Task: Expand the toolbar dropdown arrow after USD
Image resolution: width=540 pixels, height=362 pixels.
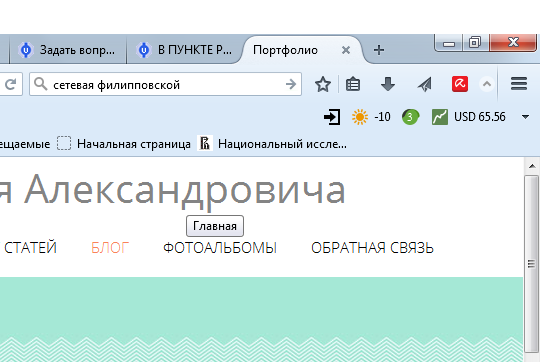Action: (526, 117)
